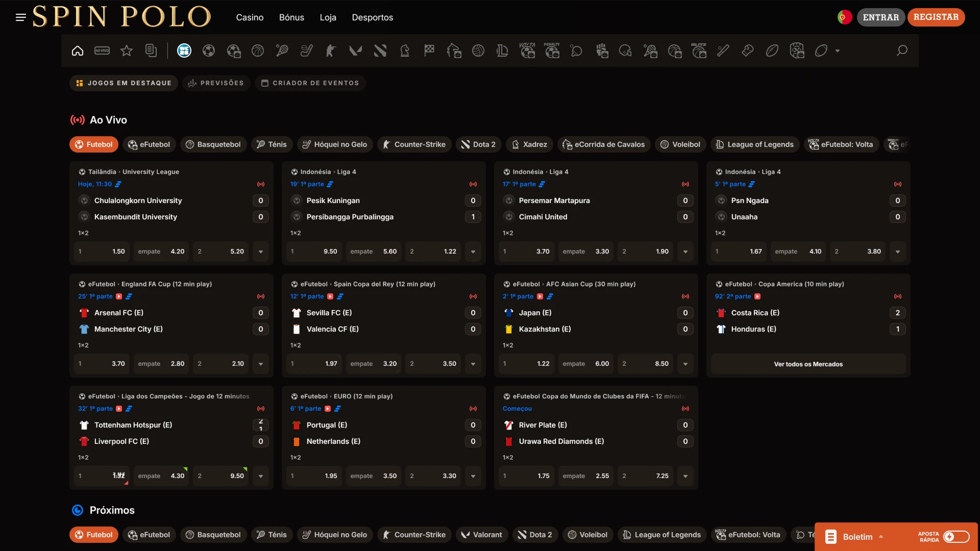
Task: Open the Bónus menu item
Action: pyautogui.click(x=291, y=17)
